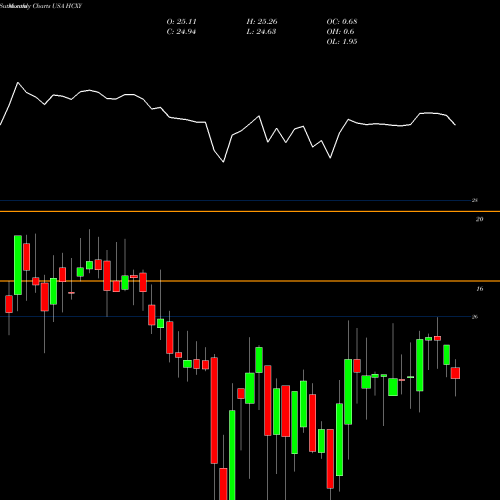The image size is (500, 500).
Task: Click the OC: 0.68 reading
Action: [x=342, y=22]
